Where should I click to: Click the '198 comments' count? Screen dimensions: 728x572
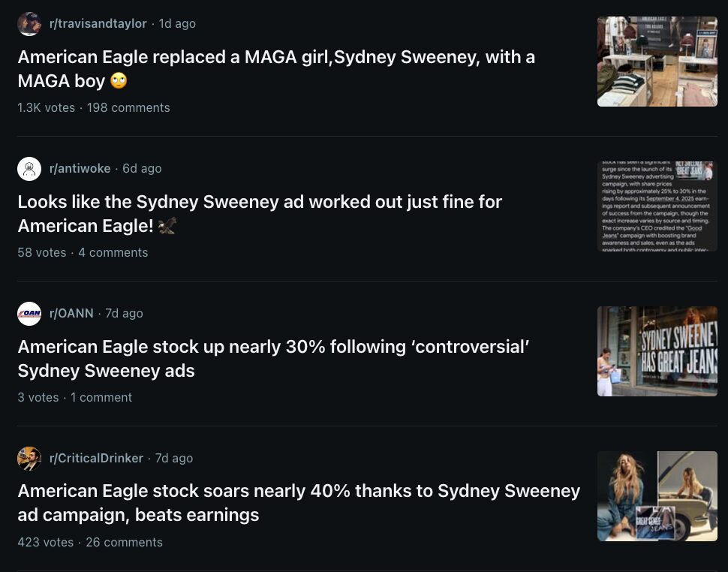(x=128, y=108)
